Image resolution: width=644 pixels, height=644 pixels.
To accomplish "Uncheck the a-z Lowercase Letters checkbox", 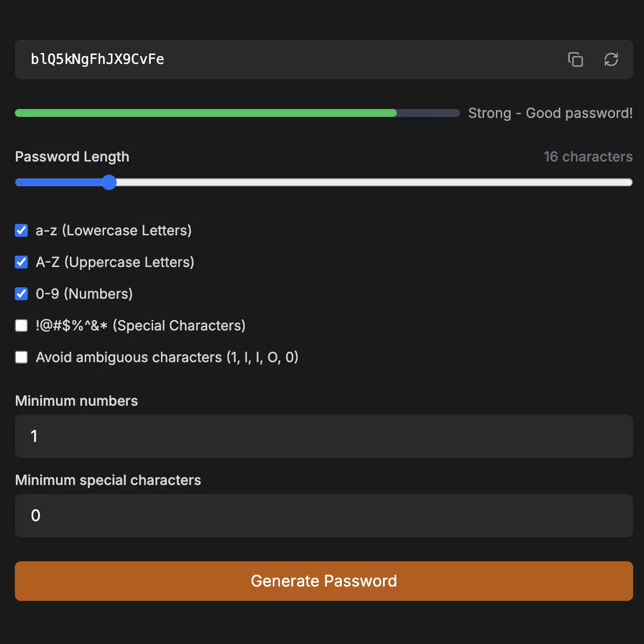I will pyautogui.click(x=21, y=230).
